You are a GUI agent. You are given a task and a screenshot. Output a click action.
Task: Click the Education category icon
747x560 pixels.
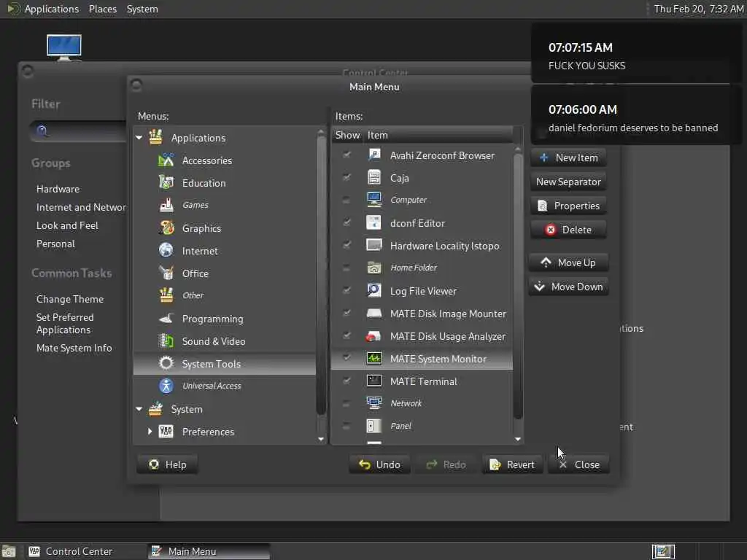click(x=166, y=183)
